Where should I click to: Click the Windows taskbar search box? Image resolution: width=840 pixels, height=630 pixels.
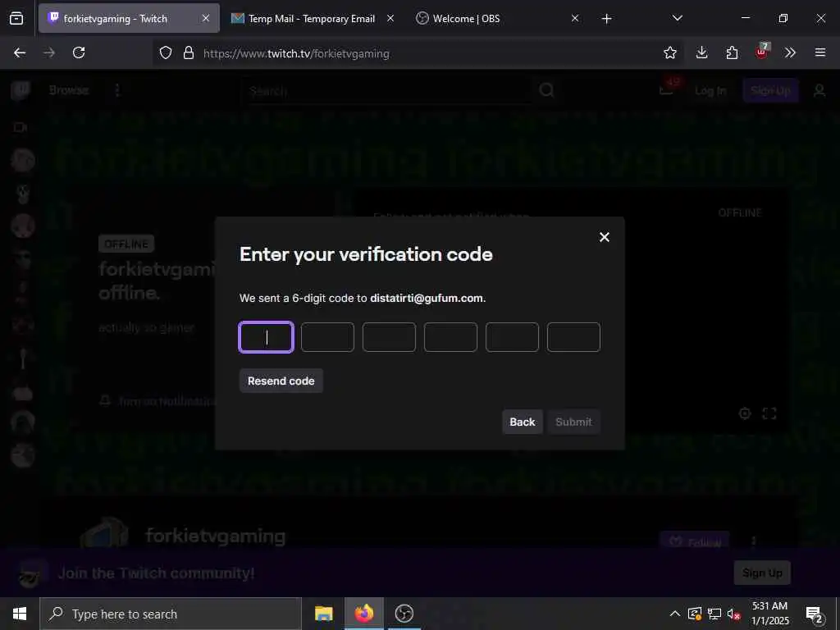coord(171,614)
